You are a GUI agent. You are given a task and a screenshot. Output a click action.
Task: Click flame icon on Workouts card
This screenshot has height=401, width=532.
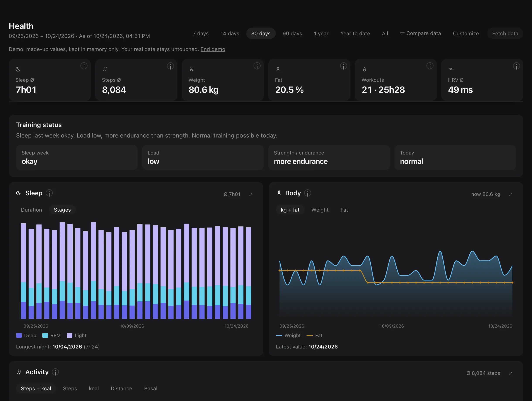click(364, 69)
